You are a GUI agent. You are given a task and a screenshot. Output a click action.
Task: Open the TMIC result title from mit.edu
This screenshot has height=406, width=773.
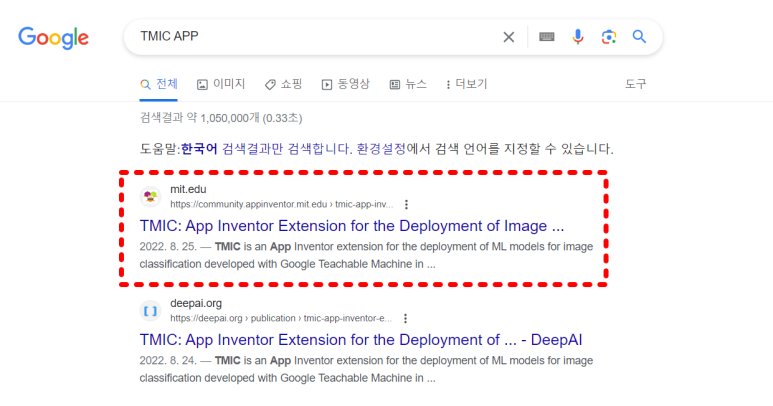click(x=351, y=226)
